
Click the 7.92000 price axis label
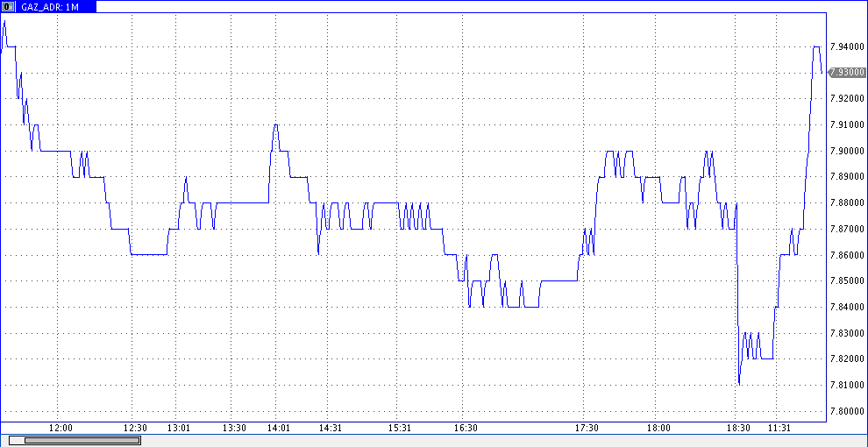click(x=848, y=98)
